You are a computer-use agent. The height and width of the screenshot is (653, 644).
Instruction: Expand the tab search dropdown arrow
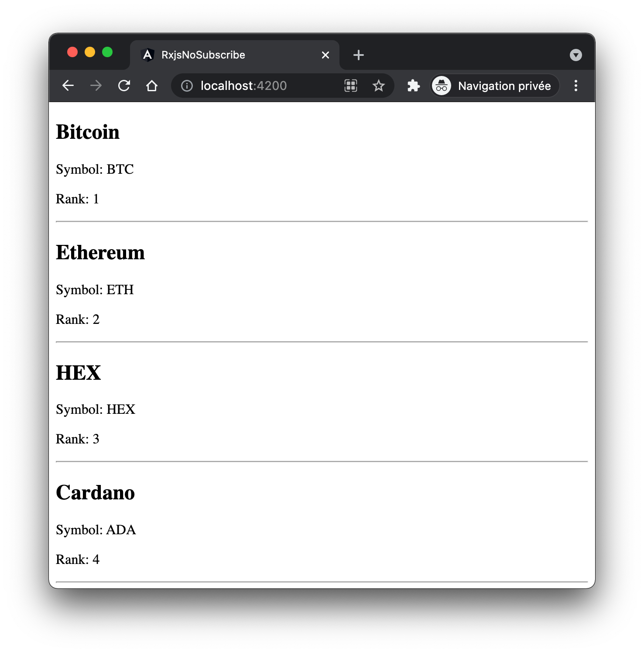point(576,55)
